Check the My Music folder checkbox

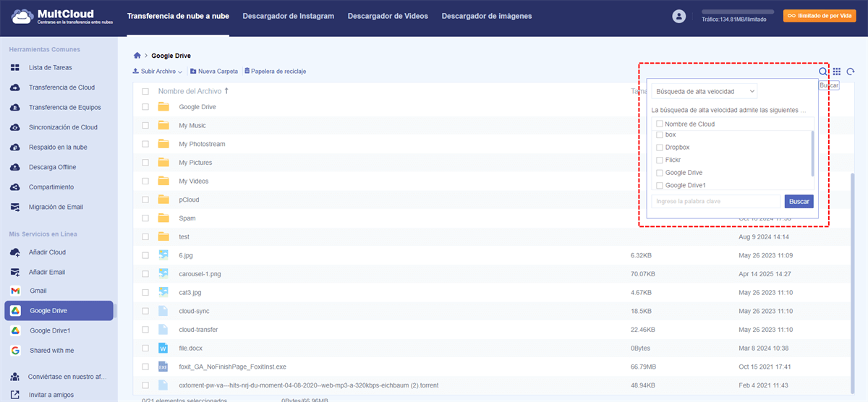point(145,126)
